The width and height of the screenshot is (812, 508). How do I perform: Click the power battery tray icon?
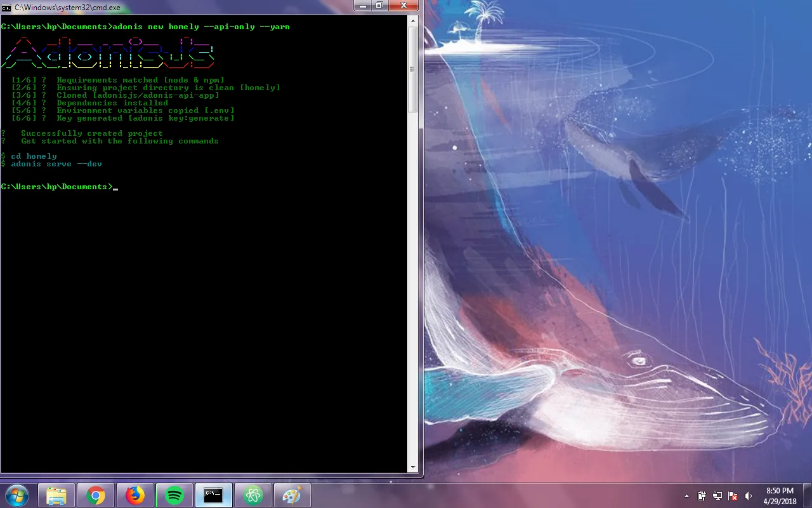[702, 496]
